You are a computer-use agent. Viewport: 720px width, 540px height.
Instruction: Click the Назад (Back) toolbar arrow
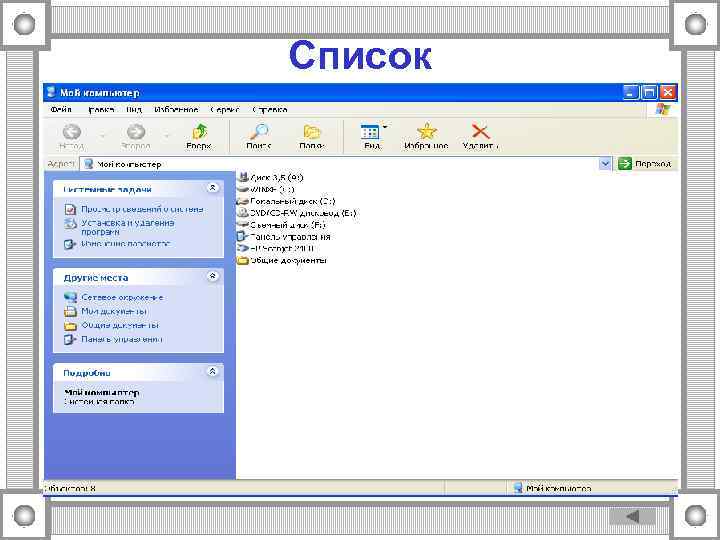71,132
